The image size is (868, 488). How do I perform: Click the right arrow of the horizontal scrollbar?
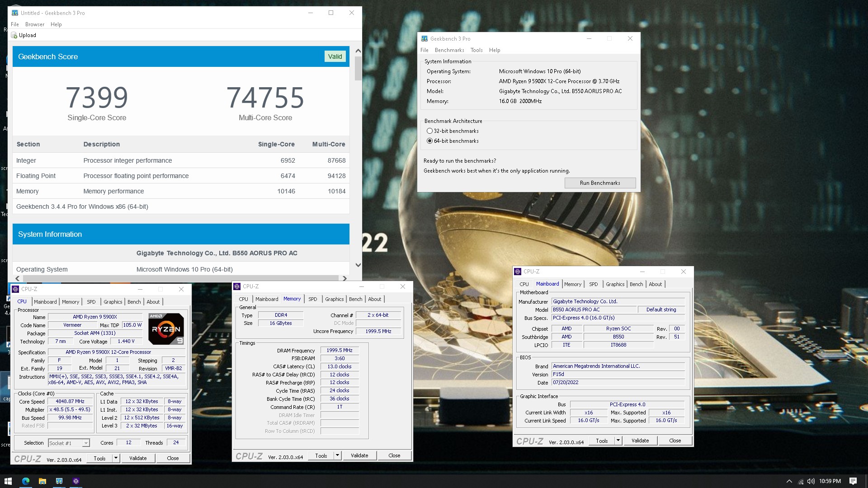click(344, 279)
